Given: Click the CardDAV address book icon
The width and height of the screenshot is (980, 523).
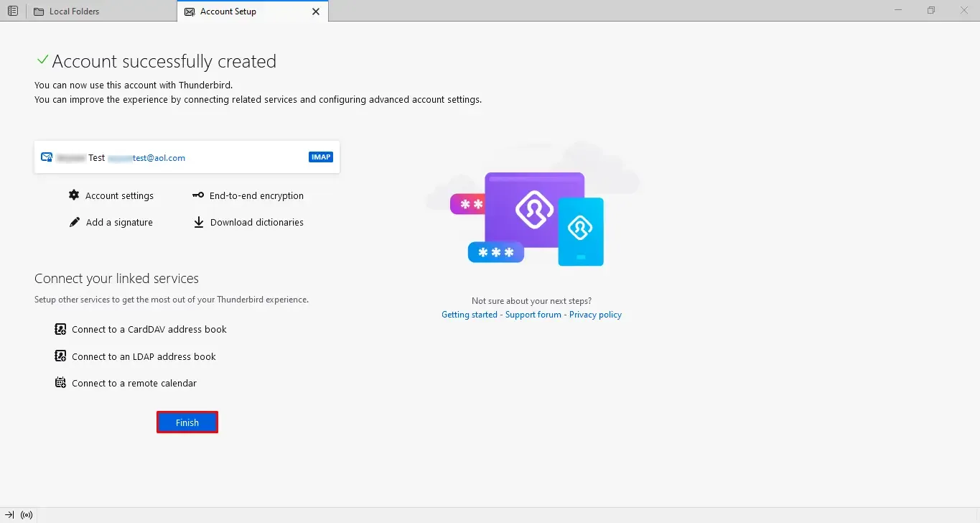Looking at the screenshot, I should 61,329.
